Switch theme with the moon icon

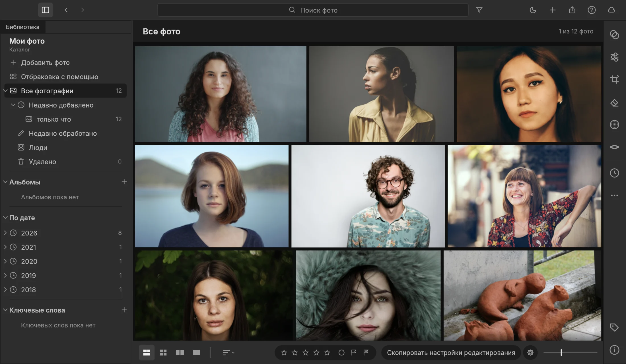coord(533,10)
